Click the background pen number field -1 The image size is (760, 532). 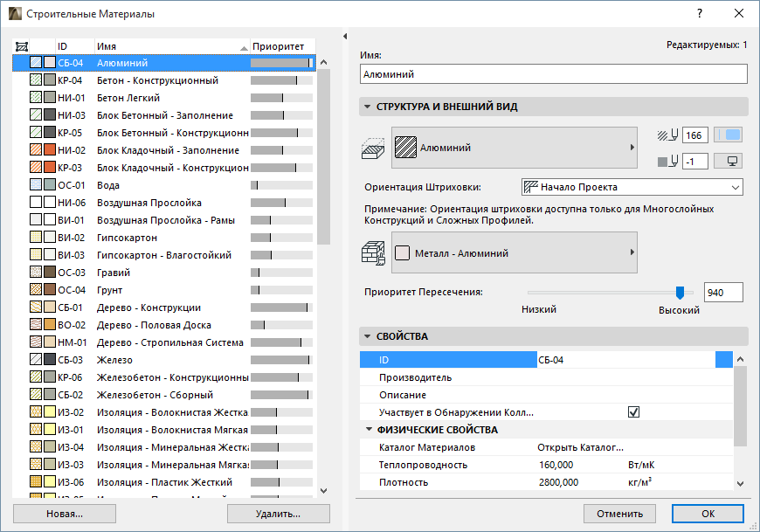tap(695, 162)
